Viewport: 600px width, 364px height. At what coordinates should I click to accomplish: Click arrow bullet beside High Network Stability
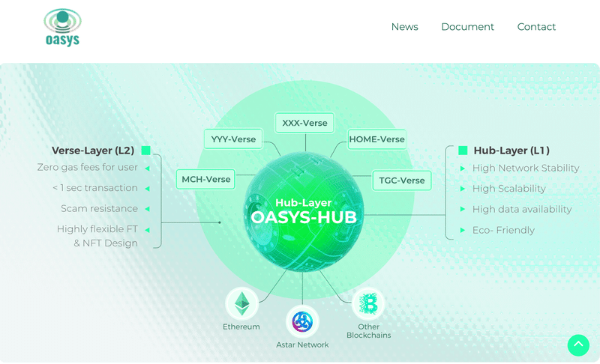pos(462,169)
